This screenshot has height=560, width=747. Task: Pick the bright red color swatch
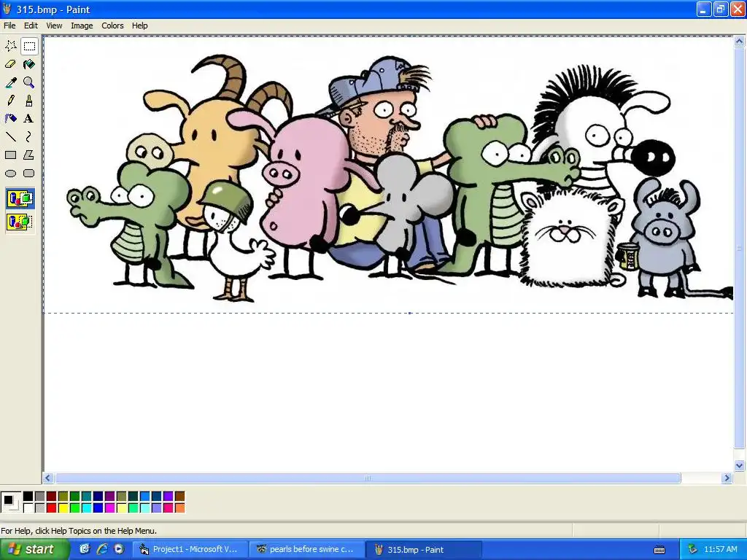coord(52,508)
